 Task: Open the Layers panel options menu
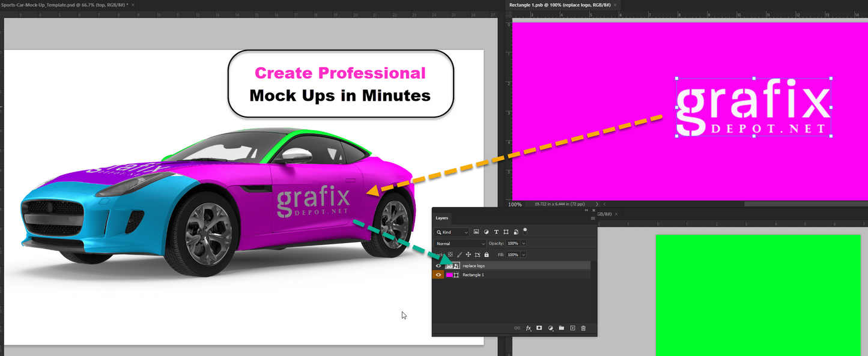(593, 219)
